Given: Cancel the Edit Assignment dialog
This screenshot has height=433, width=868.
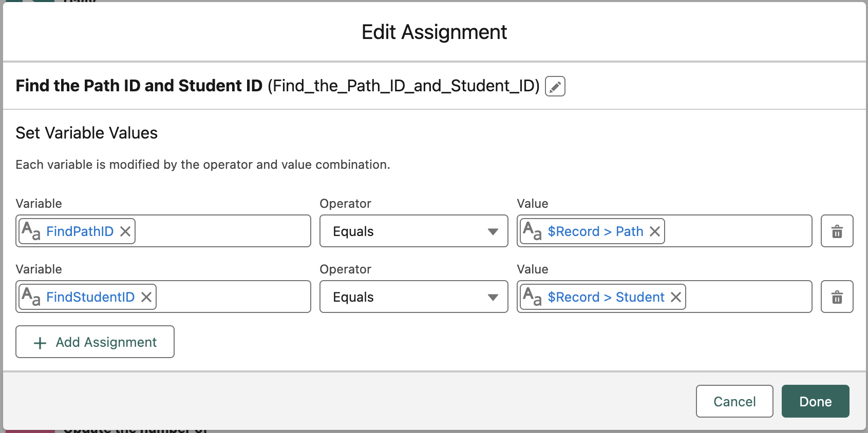Looking at the screenshot, I should [734, 401].
